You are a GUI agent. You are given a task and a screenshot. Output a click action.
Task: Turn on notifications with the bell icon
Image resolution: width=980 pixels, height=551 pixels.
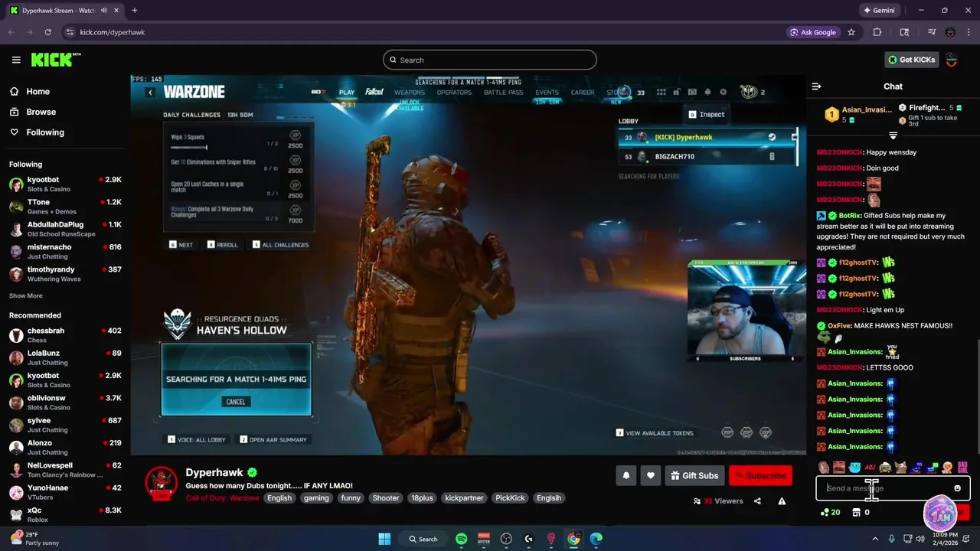(626, 475)
